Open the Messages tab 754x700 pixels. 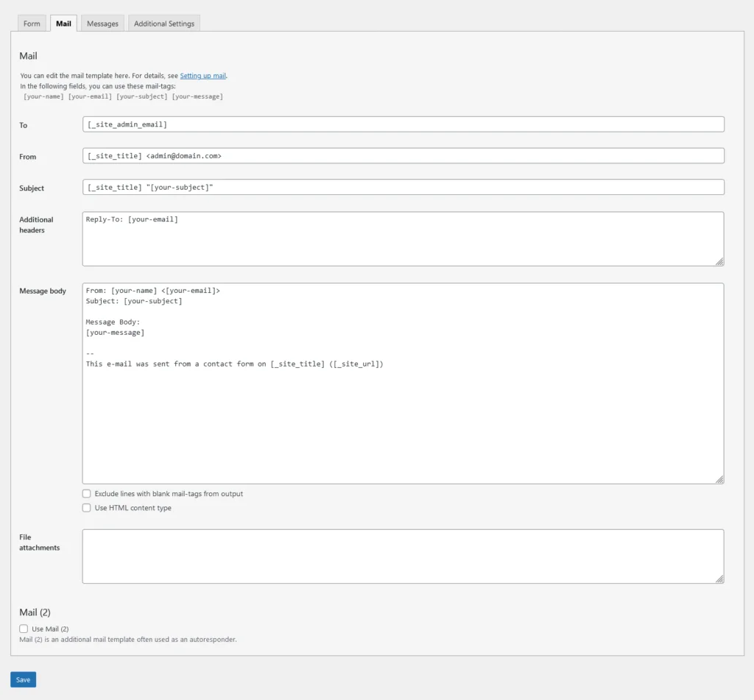(102, 23)
